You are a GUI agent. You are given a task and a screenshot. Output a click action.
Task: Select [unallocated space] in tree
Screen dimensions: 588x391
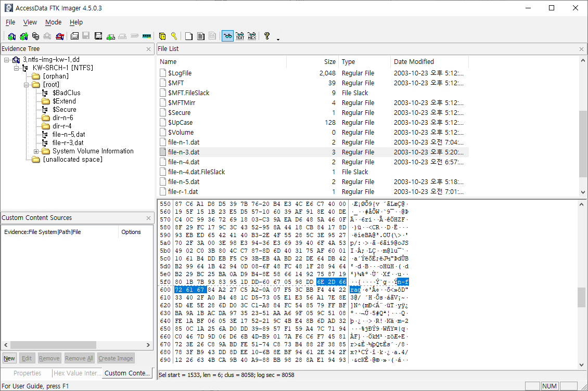(x=73, y=159)
